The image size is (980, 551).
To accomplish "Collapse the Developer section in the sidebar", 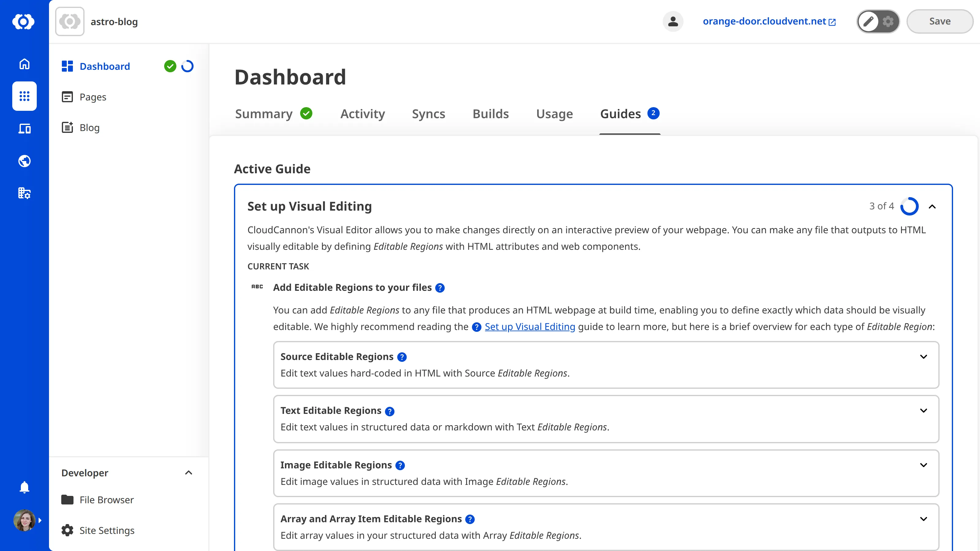I will pos(188,473).
